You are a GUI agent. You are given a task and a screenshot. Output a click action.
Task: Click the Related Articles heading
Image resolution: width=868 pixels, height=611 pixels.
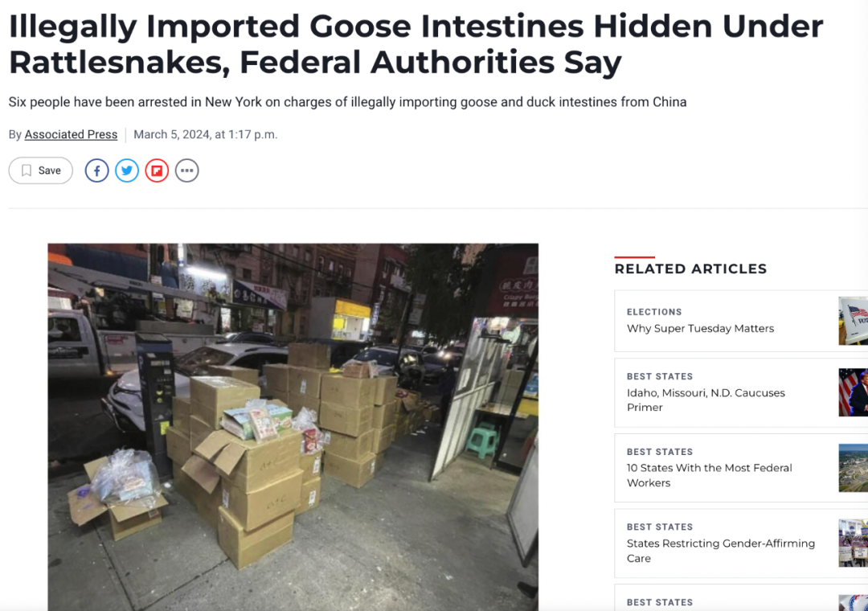[x=690, y=269]
